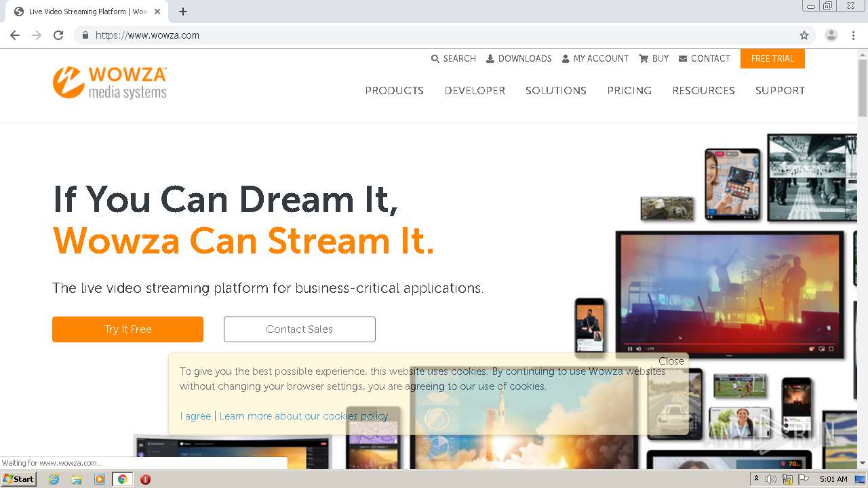Click the makeup livestream tablet thumbnail
This screenshot has height=488, width=868.
732,184
